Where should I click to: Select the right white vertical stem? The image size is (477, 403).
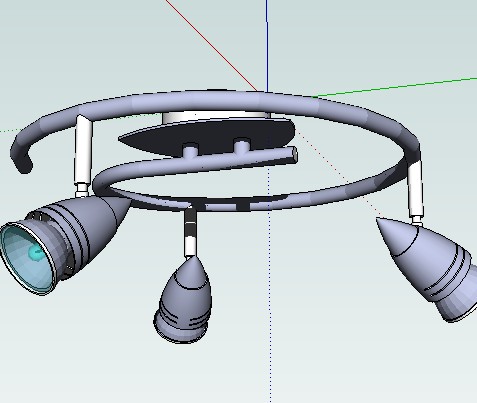[415, 188]
